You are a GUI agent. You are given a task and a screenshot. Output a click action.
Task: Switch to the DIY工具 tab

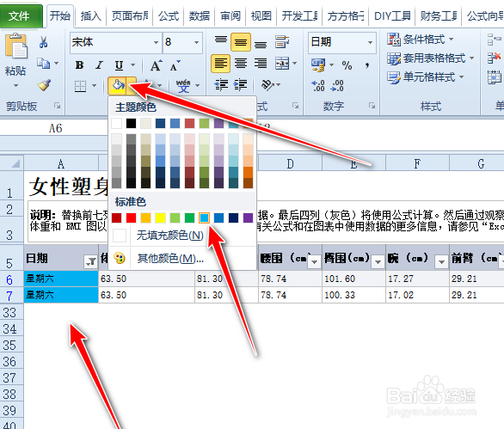[392, 15]
